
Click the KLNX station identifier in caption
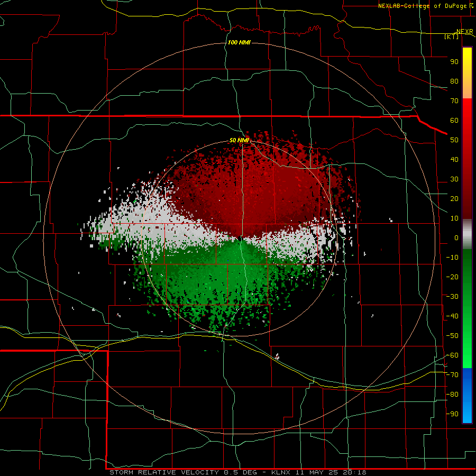[x=281, y=472]
